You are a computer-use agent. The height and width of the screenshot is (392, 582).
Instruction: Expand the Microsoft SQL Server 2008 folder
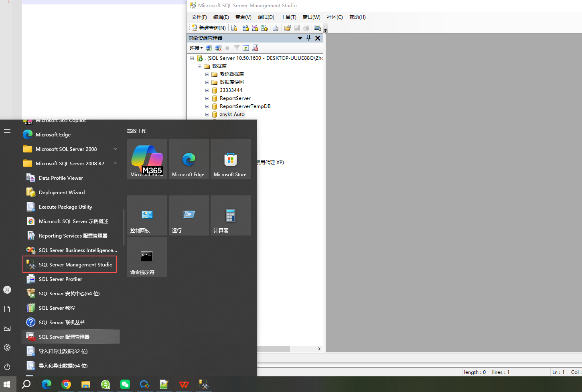click(x=115, y=149)
